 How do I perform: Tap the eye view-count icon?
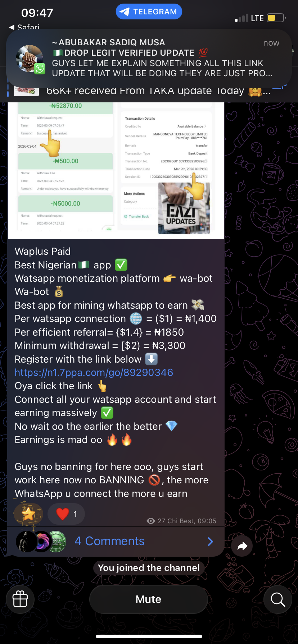151,521
